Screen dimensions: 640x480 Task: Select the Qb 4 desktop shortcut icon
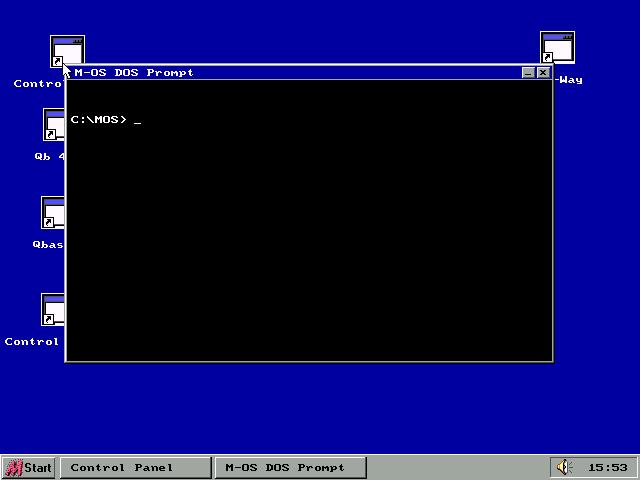point(53,126)
